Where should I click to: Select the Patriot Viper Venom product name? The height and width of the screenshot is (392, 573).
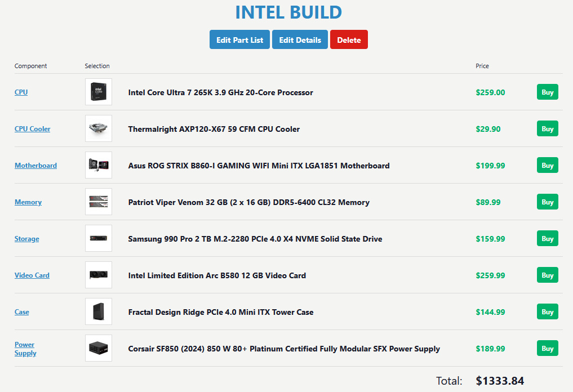tap(249, 202)
